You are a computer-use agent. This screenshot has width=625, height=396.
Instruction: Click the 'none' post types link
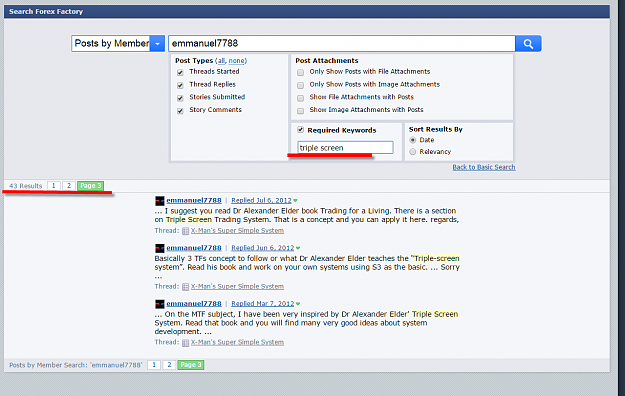pyautogui.click(x=236, y=61)
